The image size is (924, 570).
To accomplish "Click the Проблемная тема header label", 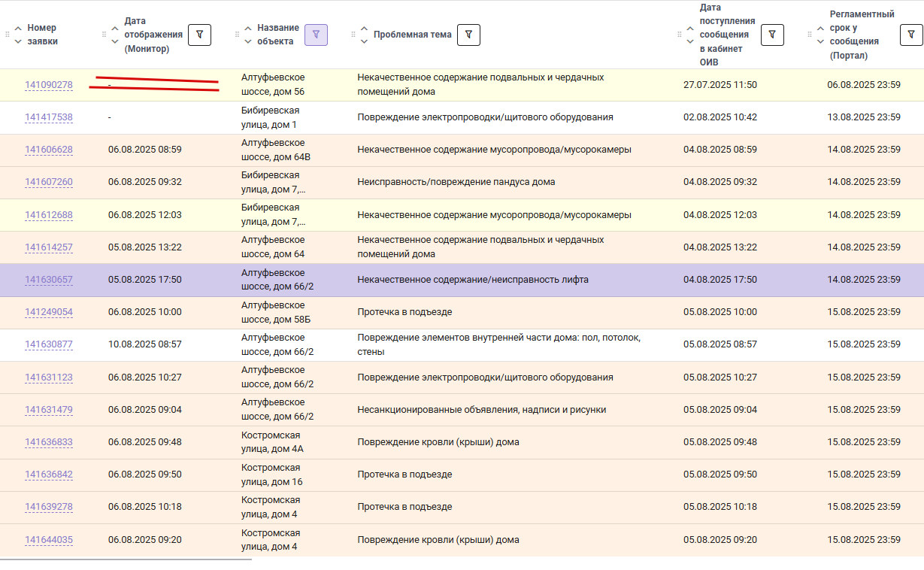I will point(413,35).
